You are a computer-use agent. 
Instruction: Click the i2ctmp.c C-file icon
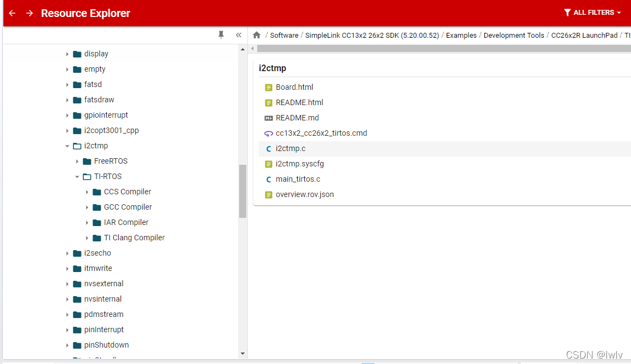click(x=268, y=149)
